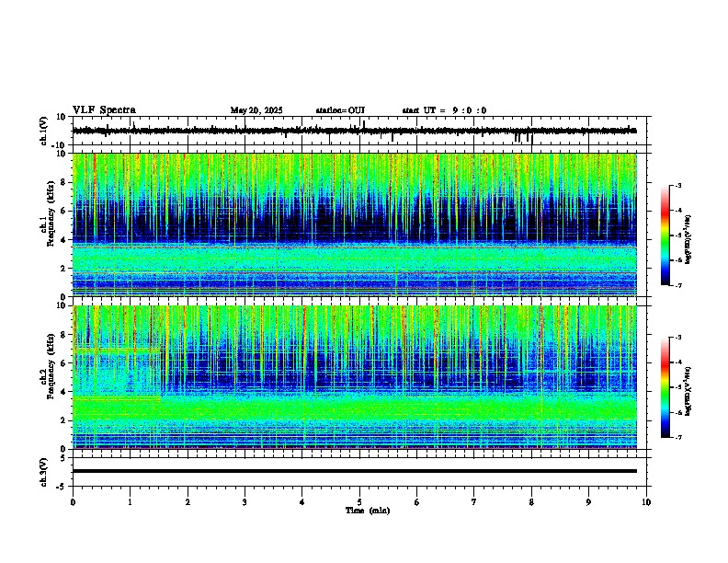Image resolution: width=728 pixels, height=563 pixels.
Task: Click time axis tick label "3"
Action: click(245, 502)
